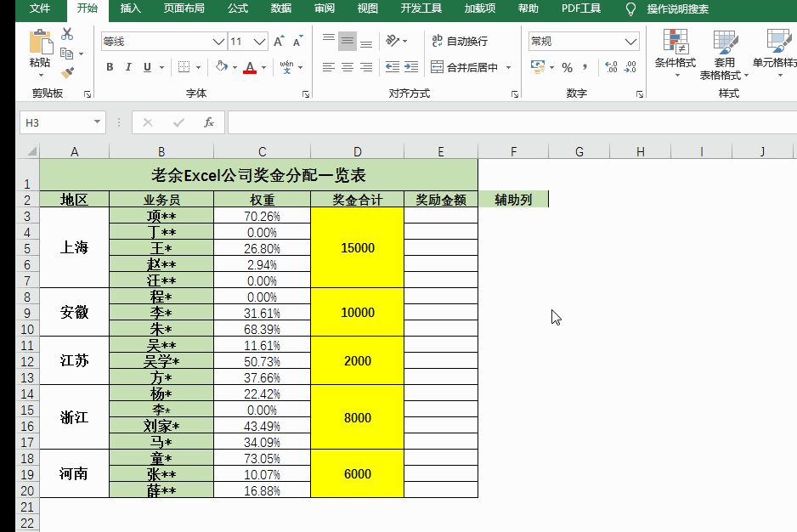Increase indent
Image resolution: width=797 pixels, height=532 pixels.
(x=411, y=67)
